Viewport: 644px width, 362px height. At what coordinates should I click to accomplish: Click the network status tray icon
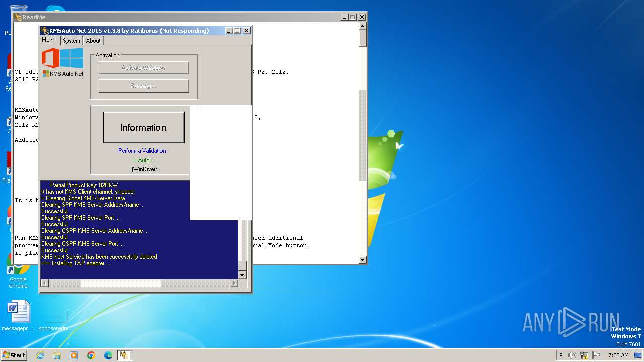pos(584,355)
